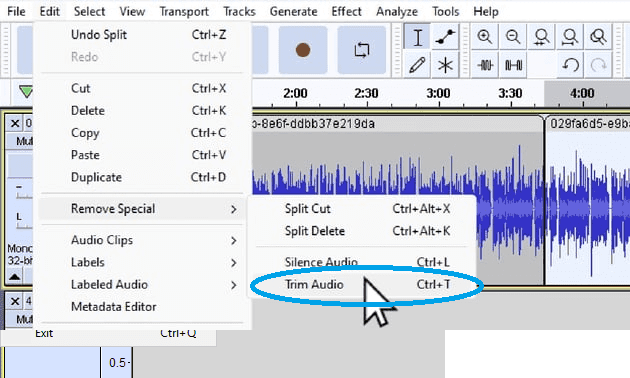This screenshot has width=630, height=378.
Task: Select the Draw pencil tool
Action: (417, 65)
